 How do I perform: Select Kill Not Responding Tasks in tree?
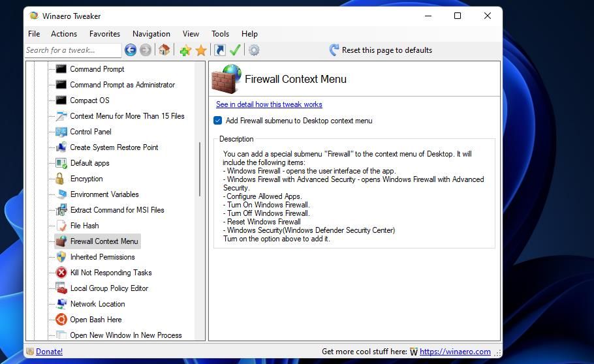110,273
